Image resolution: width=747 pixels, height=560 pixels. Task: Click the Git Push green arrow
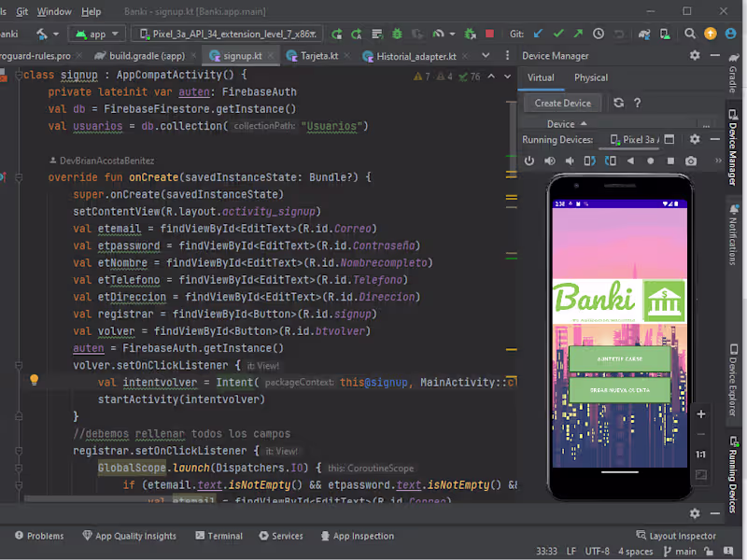[578, 34]
